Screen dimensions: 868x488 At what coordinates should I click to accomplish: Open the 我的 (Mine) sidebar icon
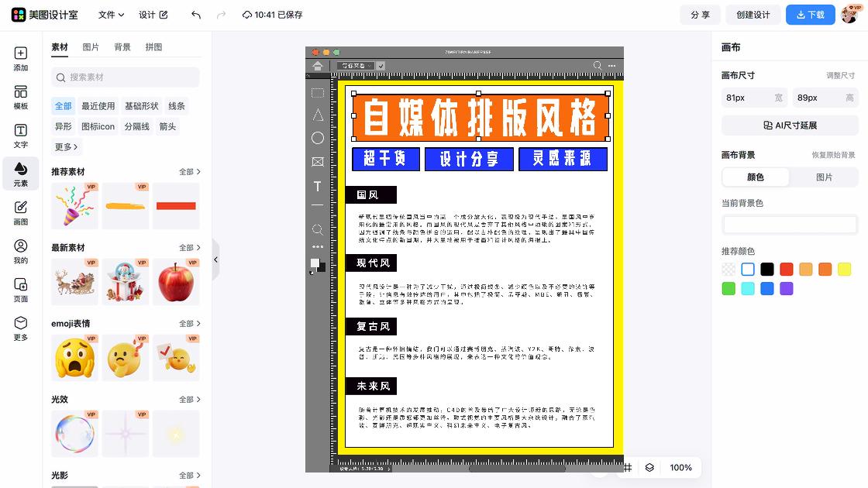pyautogui.click(x=20, y=252)
